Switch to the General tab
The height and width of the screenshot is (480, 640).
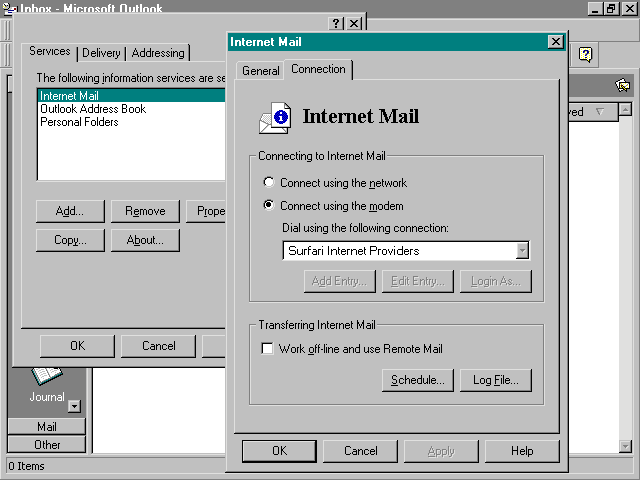(x=260, y=71)
